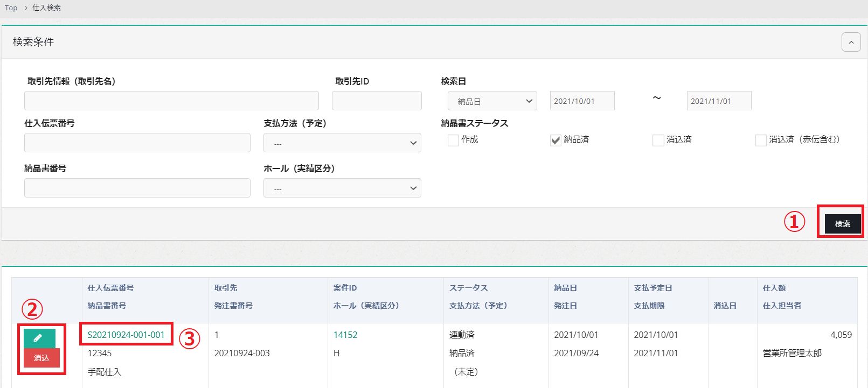Click the green pencil edit icon

point(39,338)
